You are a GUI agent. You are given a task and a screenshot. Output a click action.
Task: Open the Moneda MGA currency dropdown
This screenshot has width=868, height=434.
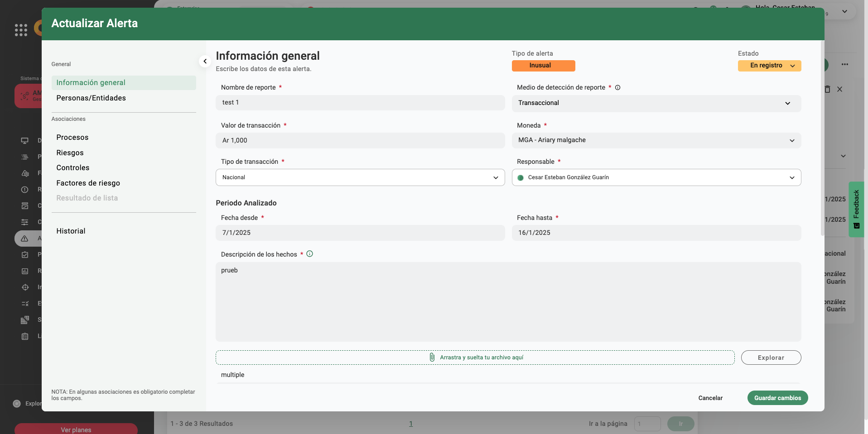pos(656,140)
